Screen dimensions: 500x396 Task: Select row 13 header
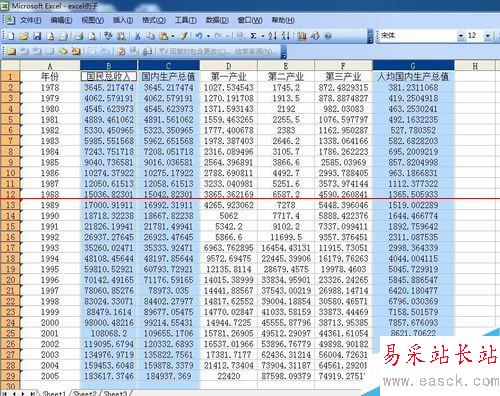tap(10, 205)
